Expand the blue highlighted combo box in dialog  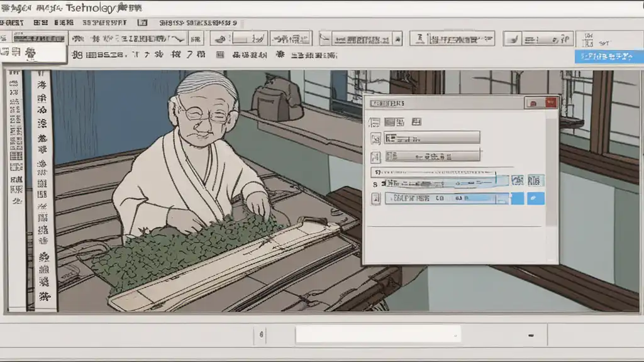pyautogui.click(x=501, y=199)
